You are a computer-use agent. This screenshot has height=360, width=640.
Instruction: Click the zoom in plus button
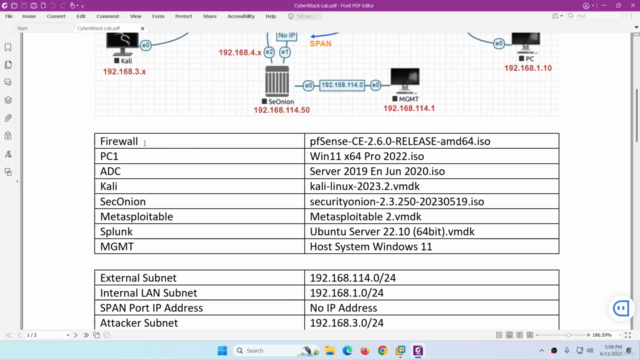588,335
